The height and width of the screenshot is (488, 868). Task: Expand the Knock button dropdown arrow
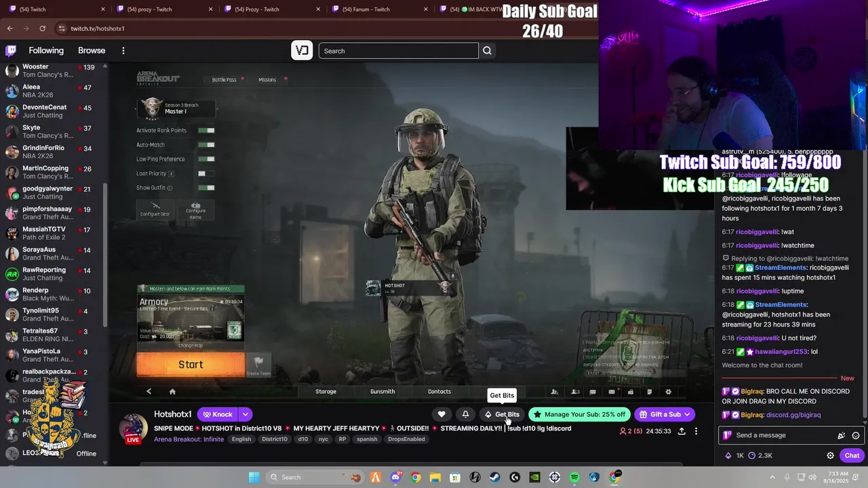point(245,414)
